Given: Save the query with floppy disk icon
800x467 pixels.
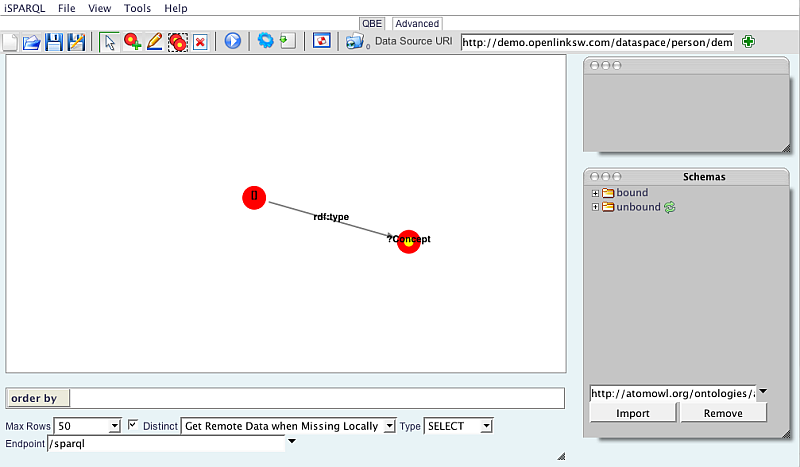Looking at the screenshot, I should tap(54, 42).
